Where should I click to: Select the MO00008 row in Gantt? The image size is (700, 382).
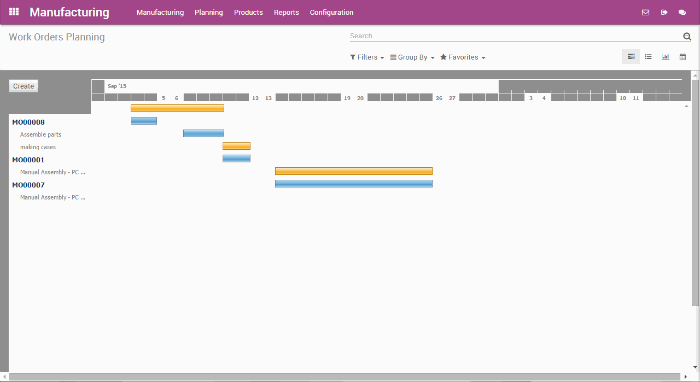coord(28,122)
